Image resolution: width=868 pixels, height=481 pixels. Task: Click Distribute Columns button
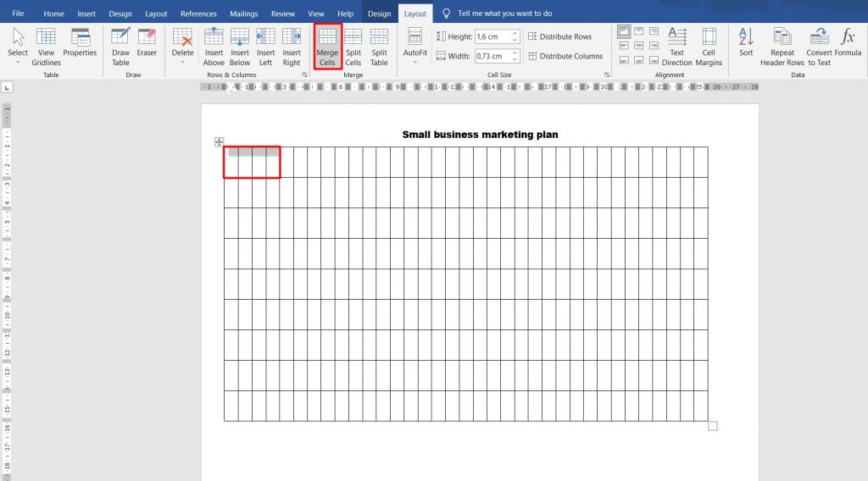point(565,56)
